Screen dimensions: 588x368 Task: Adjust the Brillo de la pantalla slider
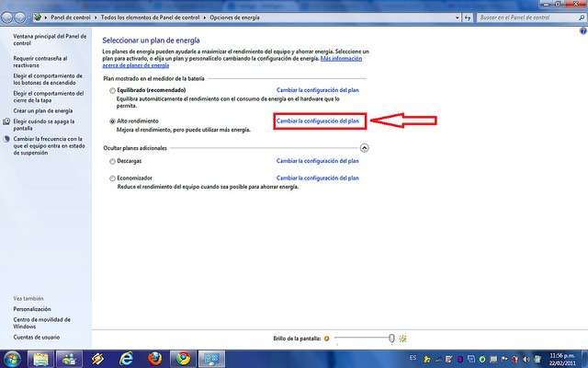pos(391,339)
